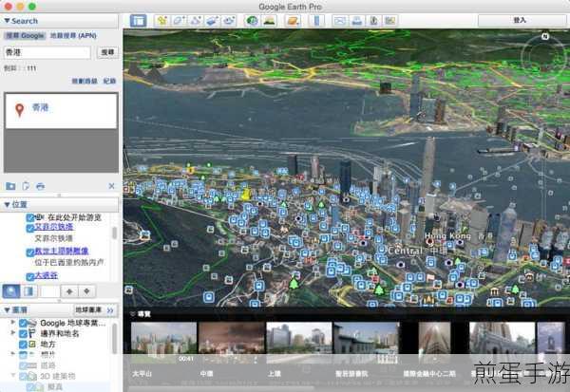Collapse the 導覽 tour strip
This screenshot has height=392, width=570.
[133, 314]
